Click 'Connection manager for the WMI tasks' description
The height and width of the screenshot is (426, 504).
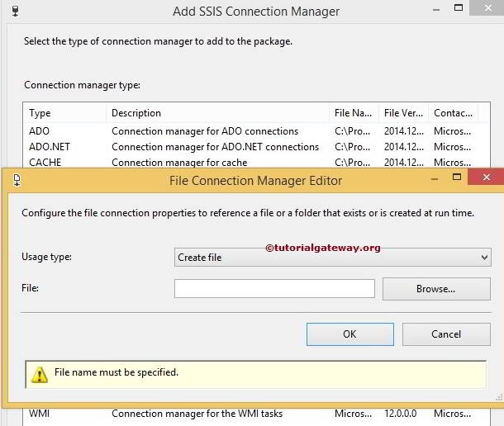click(x=197, y=414)
